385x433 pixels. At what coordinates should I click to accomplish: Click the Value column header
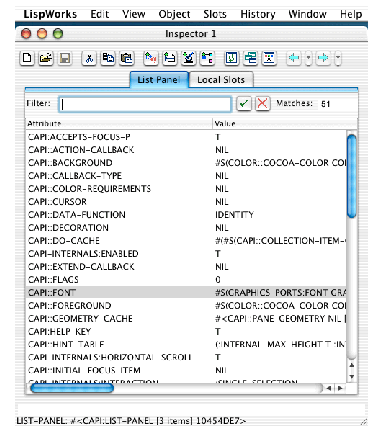285,123
